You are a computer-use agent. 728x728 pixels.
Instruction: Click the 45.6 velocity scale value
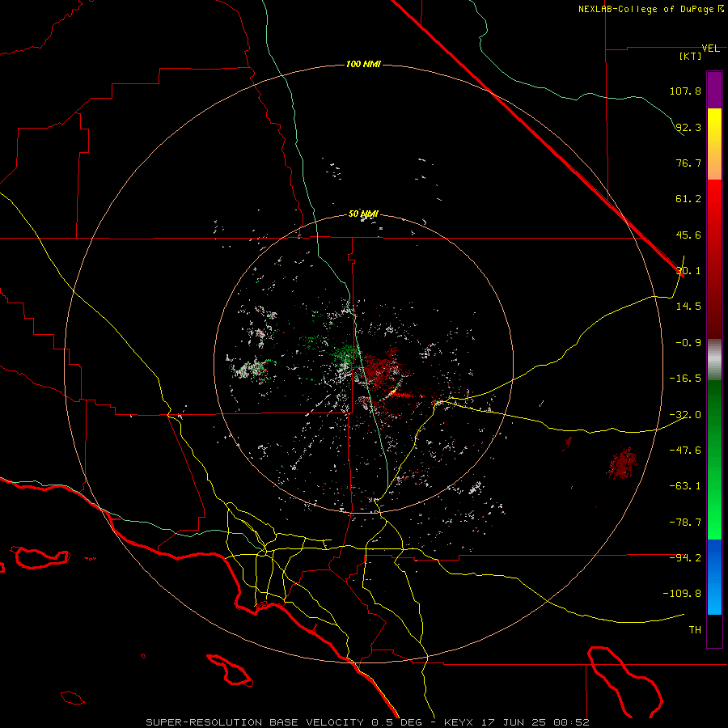[x=688, y=235]
